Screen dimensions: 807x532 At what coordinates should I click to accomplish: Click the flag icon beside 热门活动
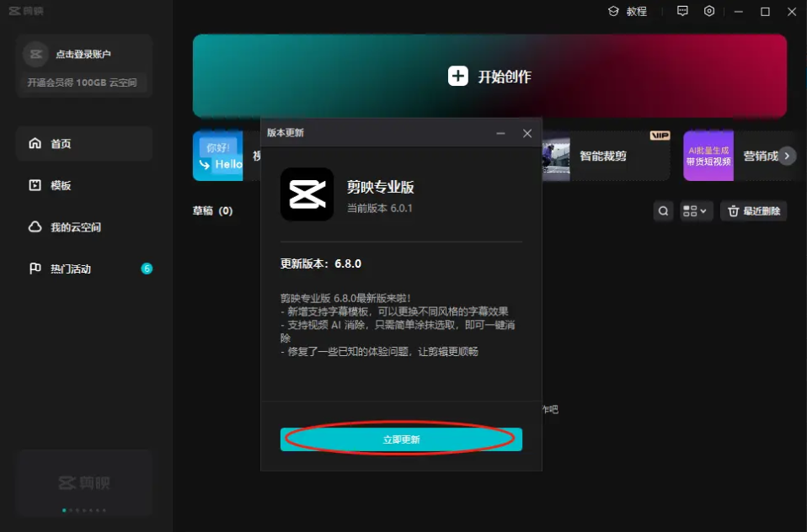[35, 269]
